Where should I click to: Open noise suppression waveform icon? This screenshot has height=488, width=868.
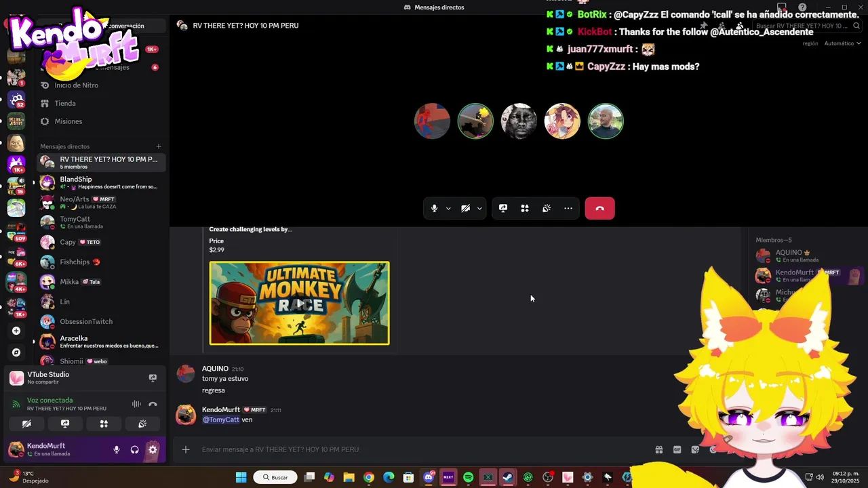[136, 404]
